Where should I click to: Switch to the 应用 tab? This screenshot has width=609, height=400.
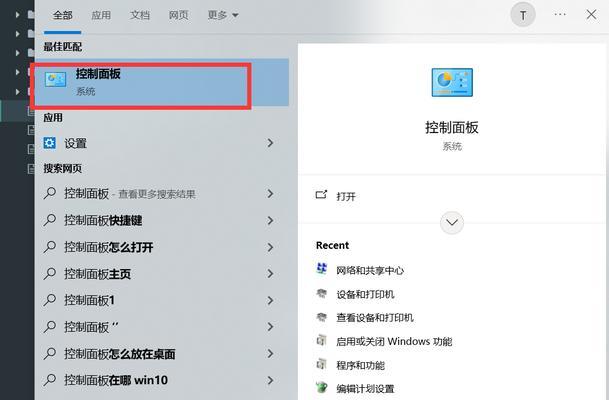101,15
